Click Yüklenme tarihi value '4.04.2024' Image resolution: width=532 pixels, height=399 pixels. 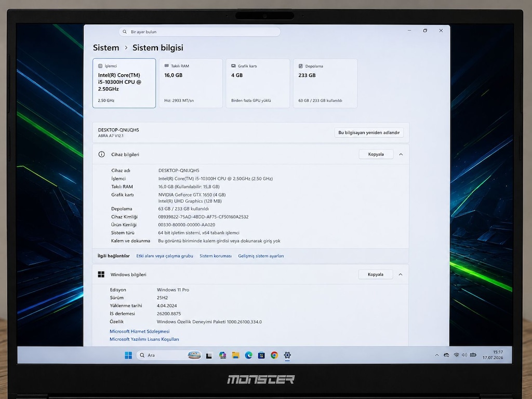point(167,305)
